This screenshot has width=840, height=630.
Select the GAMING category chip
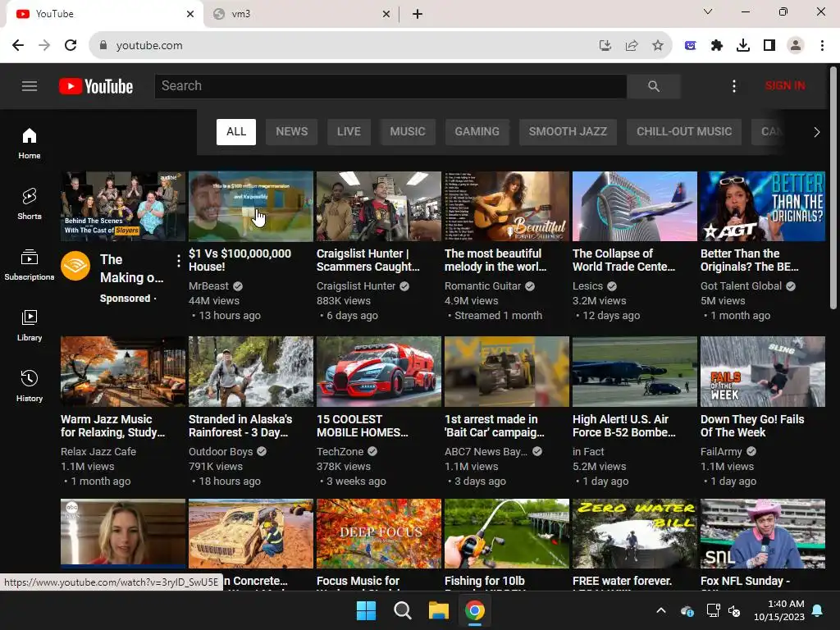477,132
